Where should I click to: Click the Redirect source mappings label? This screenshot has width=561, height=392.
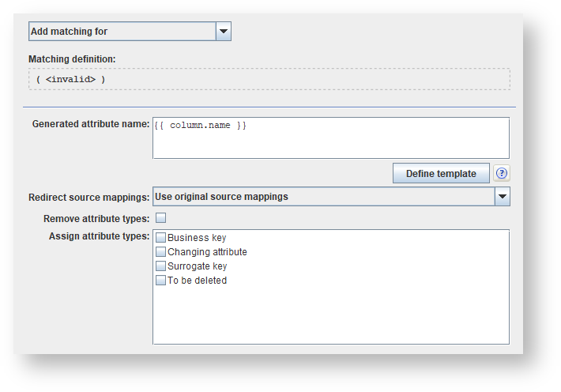pyautogui.click(x=88, y=197)
